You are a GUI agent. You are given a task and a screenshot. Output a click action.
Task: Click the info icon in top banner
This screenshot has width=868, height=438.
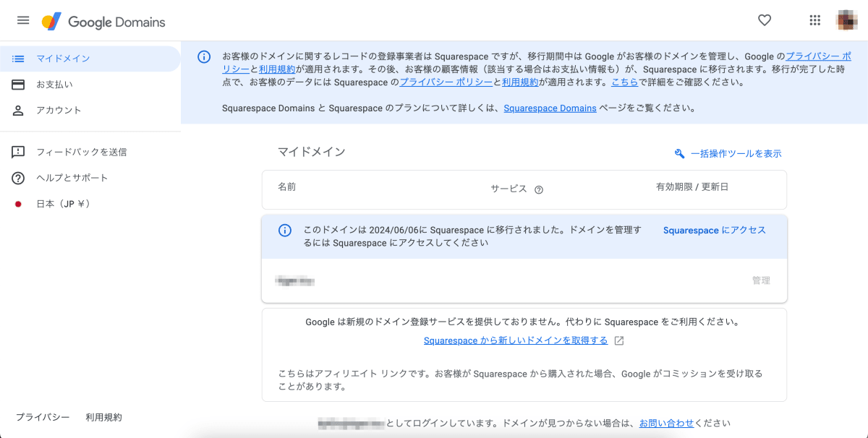[205, 56]
